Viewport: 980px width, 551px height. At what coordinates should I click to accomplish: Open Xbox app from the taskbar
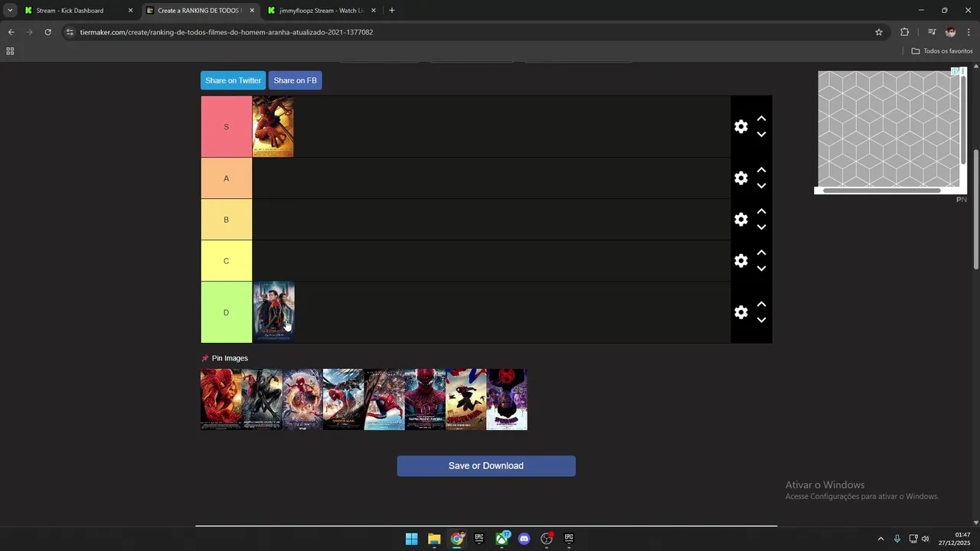pos(501,539)
